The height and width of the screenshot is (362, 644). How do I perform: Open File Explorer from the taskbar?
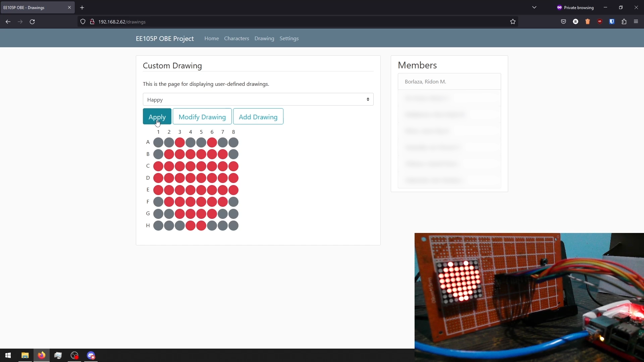coord(25,355)
